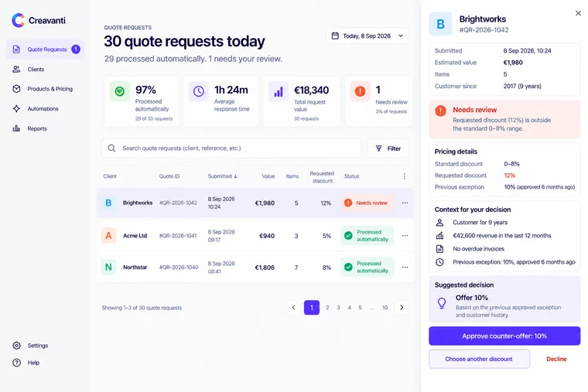This screenshot has height=392, width=588.
Task: Click the document icon beside No overdue invoices
Action: 440,249
